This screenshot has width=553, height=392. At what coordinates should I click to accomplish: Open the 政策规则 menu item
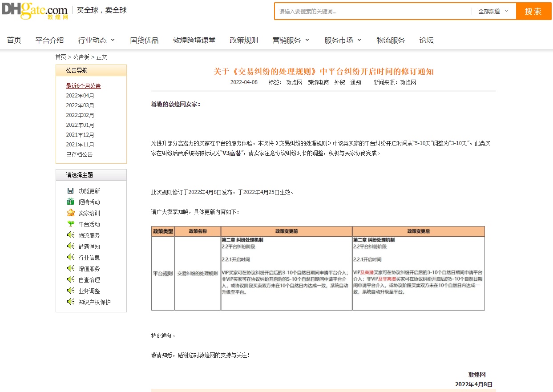click(x=244, y=40)
